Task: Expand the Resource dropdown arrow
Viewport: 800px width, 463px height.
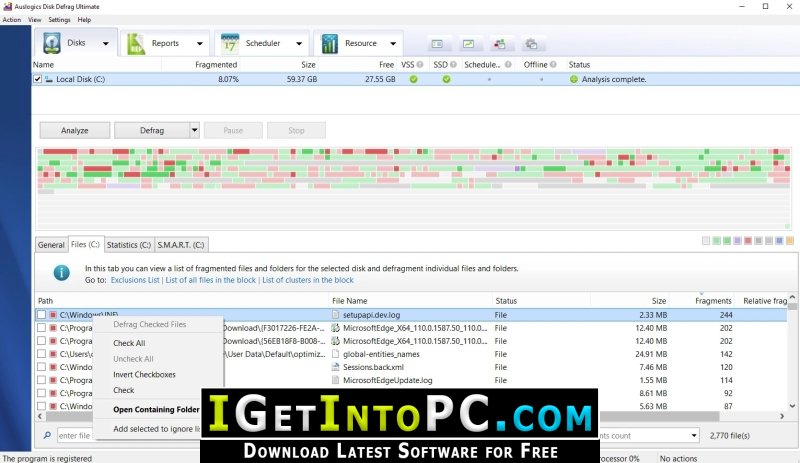Action: click(x=393, y=44)
